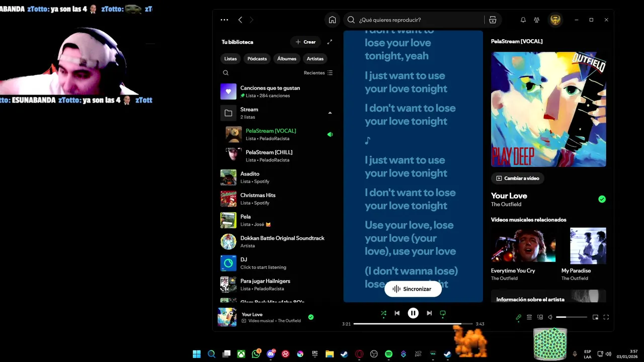This screenshot has width=644, height=362.
Task: Skip to previous track
Action: 397,313
